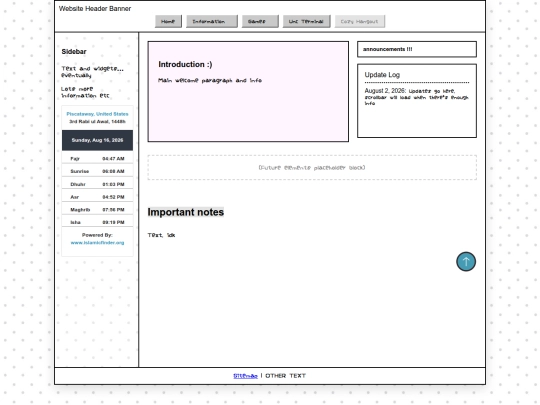The image size is (540, 405).
Task: Click the 'Important notes' heading
Action: pos(186,212)
